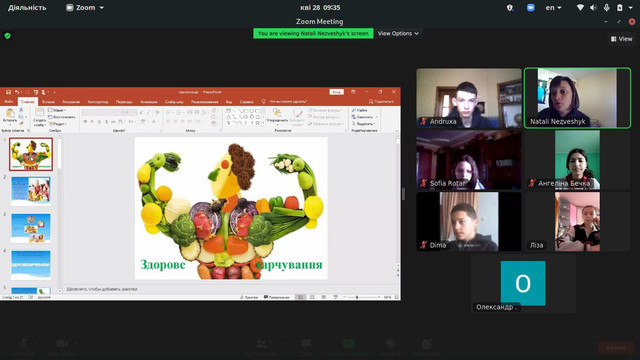
Task: Select slide 3 thumbnail in slide panel
Action: tap(31, 228)
